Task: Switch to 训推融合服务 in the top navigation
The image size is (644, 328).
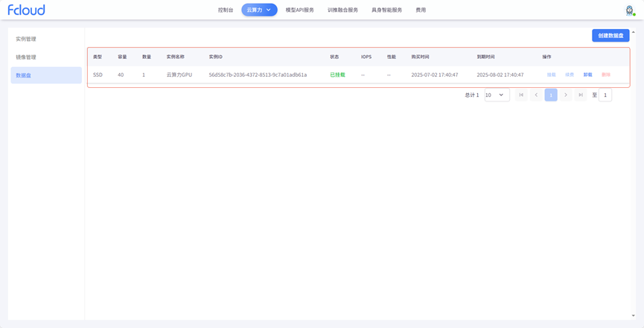Action: [x=342, y=10]
